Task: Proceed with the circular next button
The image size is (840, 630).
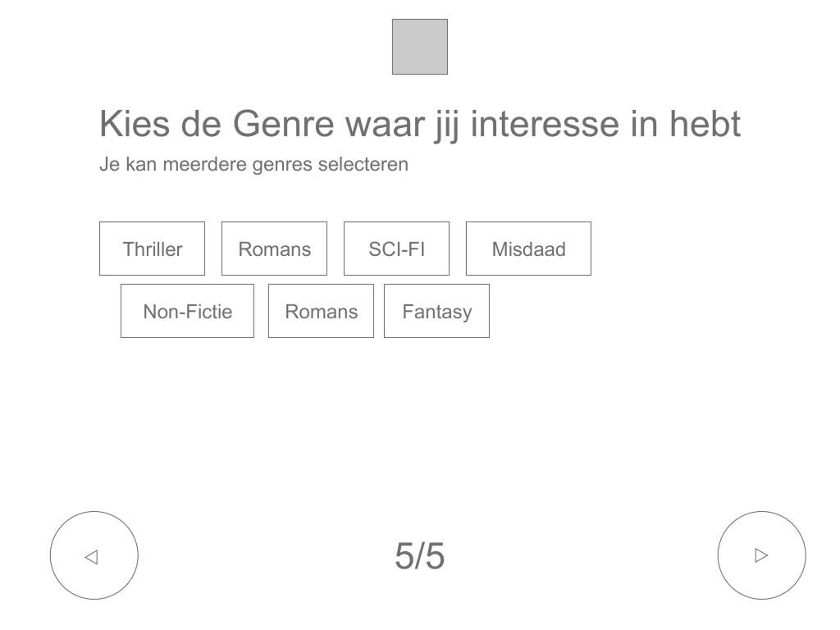Action: pos(761,555)
